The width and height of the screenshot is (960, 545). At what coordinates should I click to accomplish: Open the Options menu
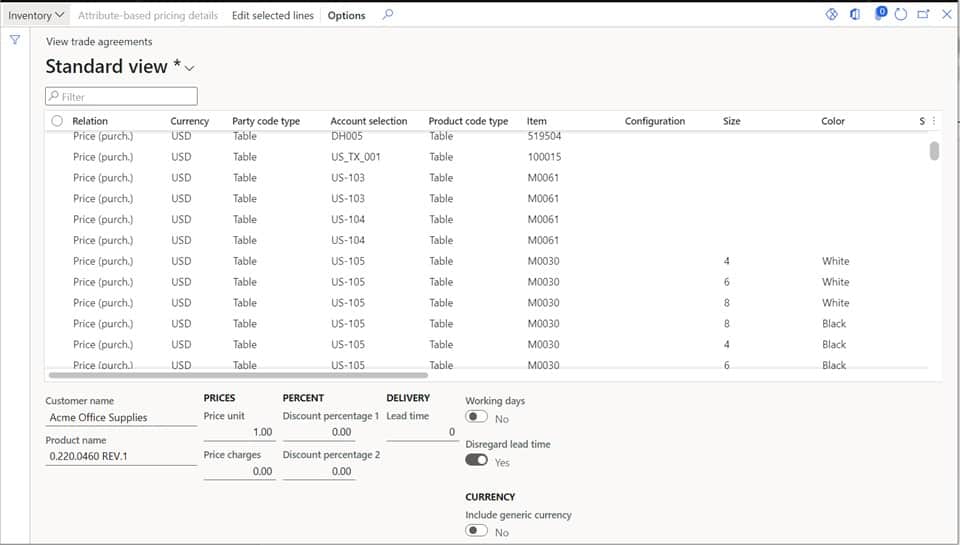pyautogui.click(x=346, y=15)
